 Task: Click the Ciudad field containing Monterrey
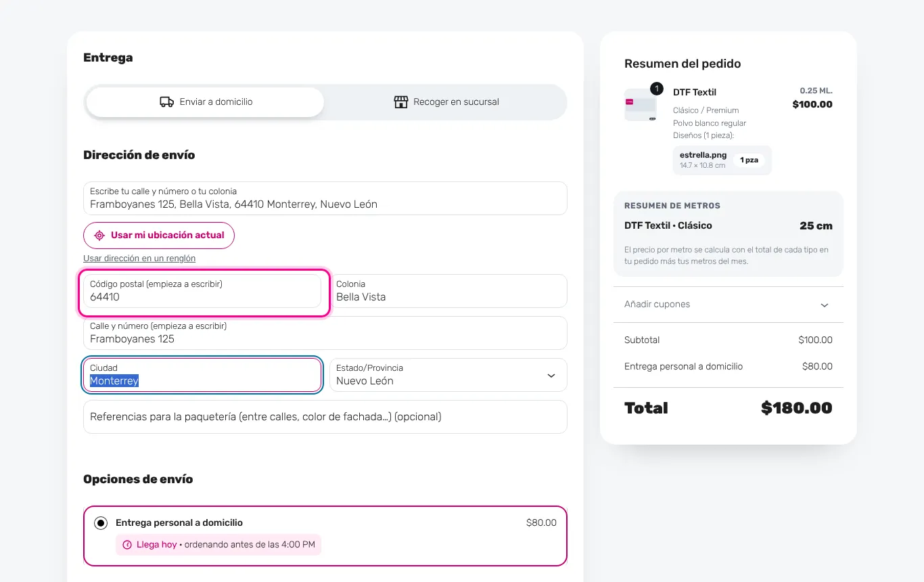[x=202, y=375]
